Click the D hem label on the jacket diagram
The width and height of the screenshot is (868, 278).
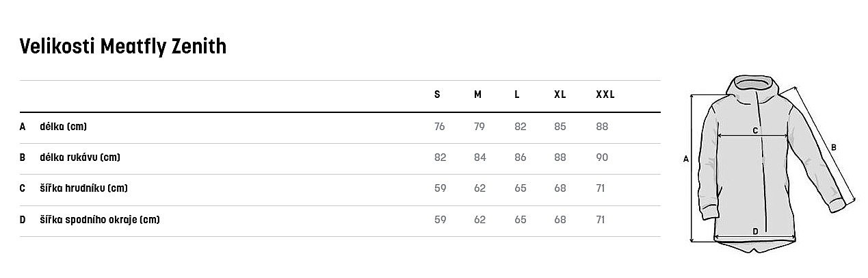point(755,231)
